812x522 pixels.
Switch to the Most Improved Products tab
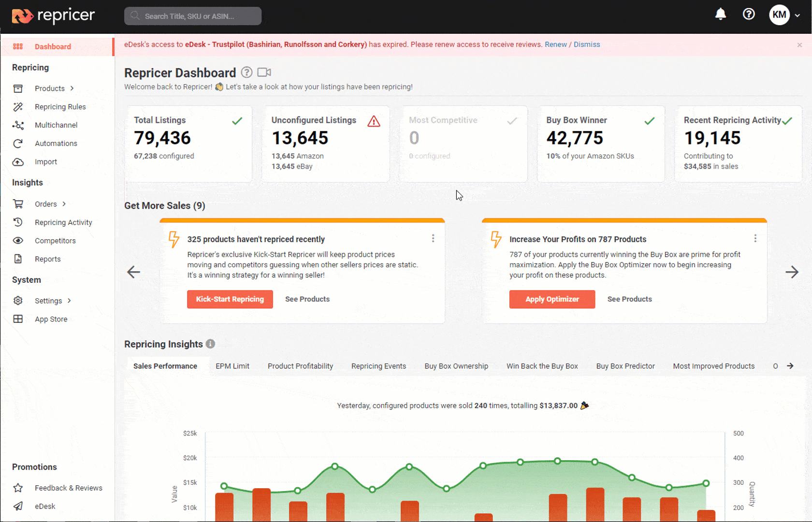click(713, 366)
